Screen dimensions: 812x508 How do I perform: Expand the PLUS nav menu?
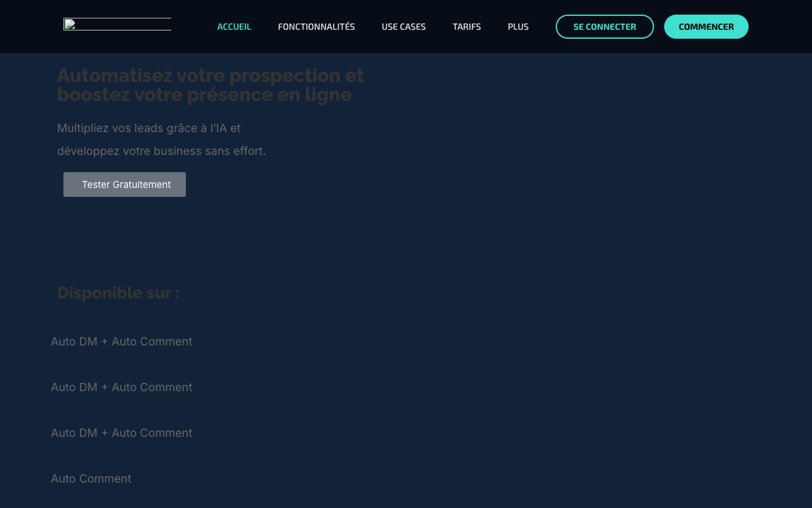(x=518, y=27)
